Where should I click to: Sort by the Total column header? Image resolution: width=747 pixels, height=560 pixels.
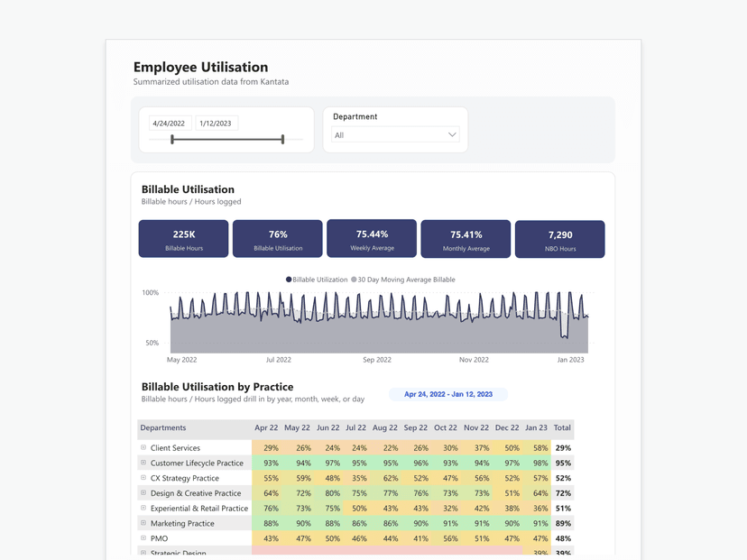click(560, 428)
